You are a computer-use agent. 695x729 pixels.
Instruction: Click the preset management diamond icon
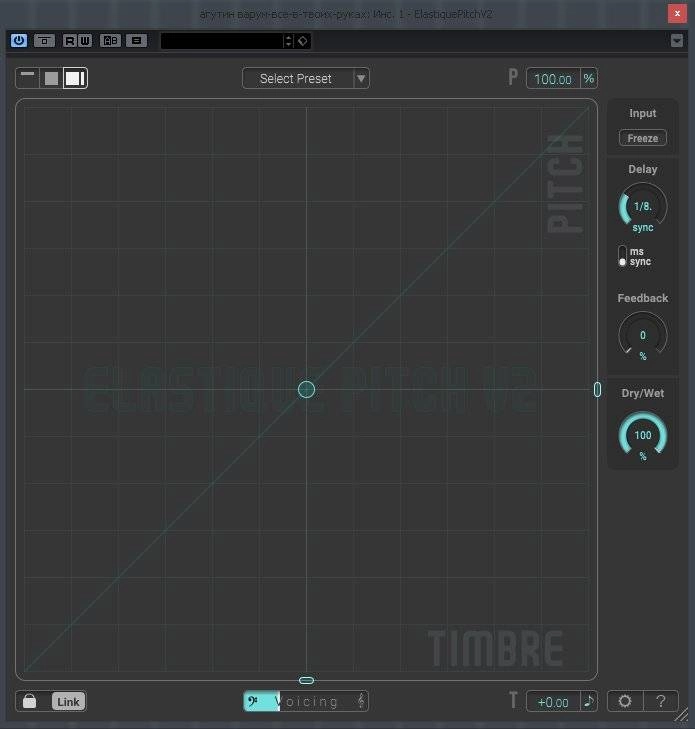pos(303,41)
